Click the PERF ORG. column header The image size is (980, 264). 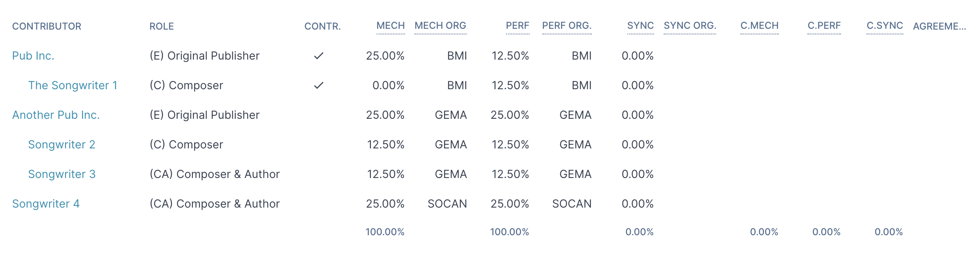[x=567, y=26]
